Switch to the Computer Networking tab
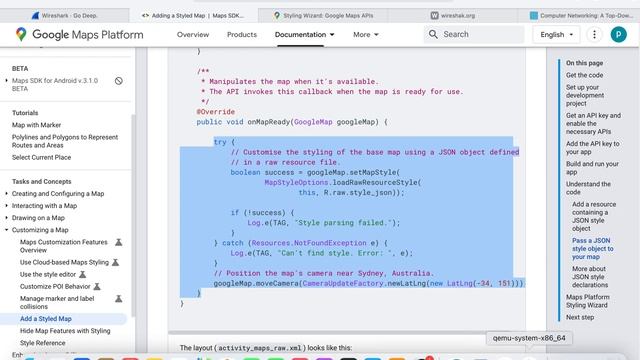The width and height of the screenshot is (640, 360). [581, 16]
